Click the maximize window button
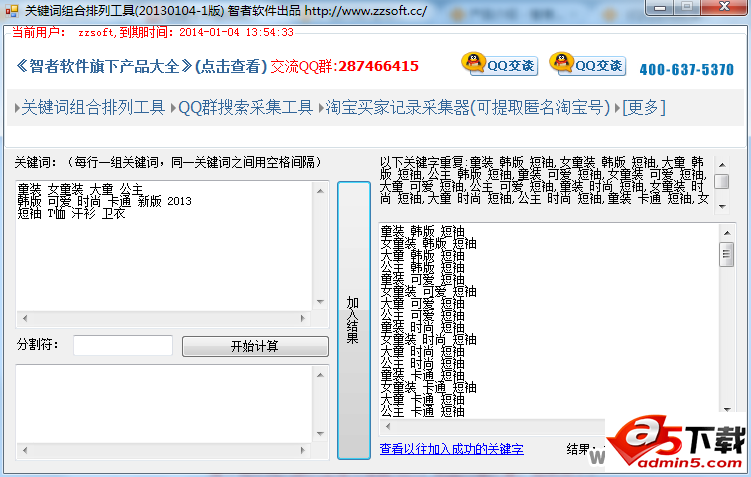 click(x=687, y=7)
